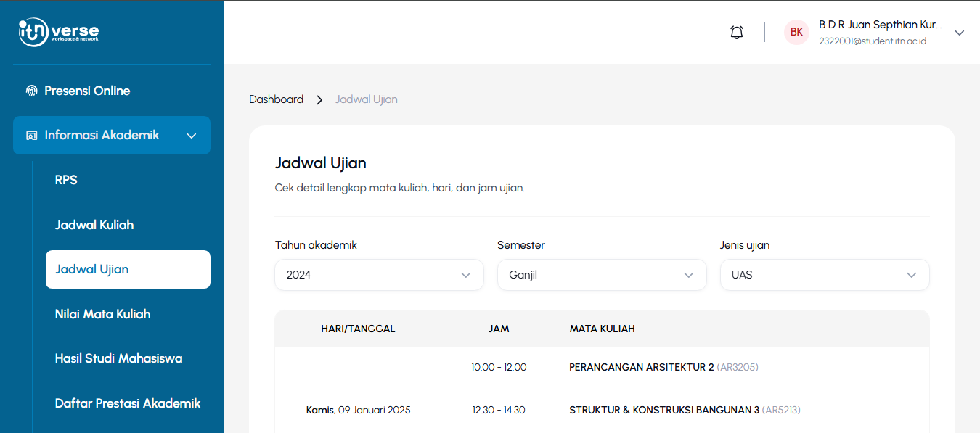
Task: Click the BK user avatar
Action: (x=796, y=32)
